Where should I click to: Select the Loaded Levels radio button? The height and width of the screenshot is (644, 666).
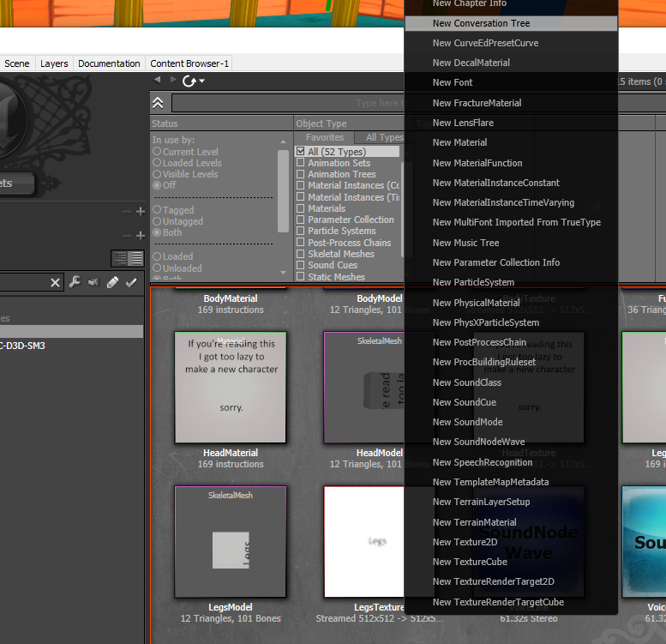157,162
